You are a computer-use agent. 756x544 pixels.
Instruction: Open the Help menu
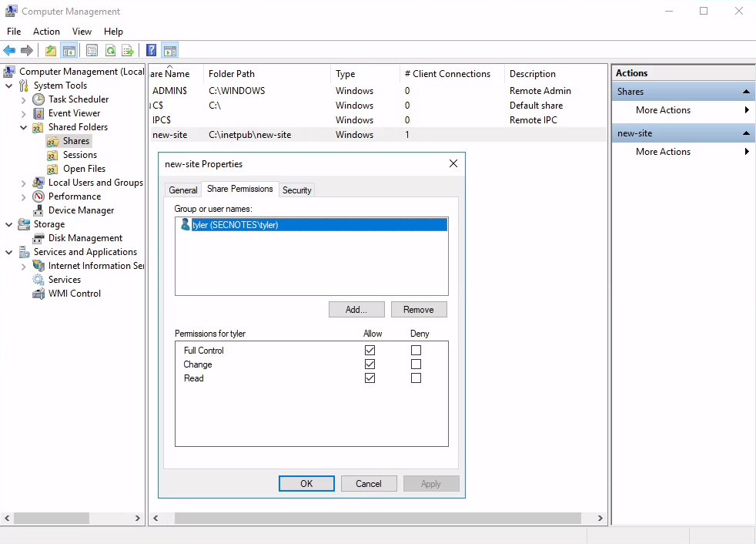coord(113,32)
